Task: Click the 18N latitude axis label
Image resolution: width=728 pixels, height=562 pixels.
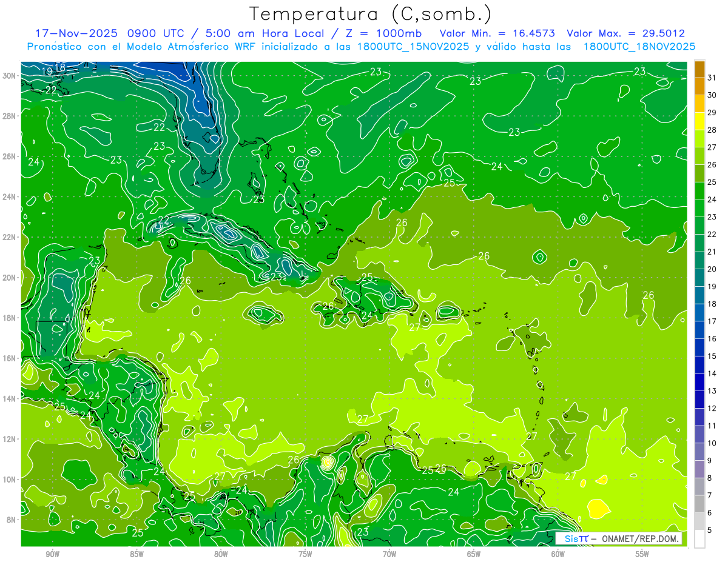Action: click(x=9, y=318)
